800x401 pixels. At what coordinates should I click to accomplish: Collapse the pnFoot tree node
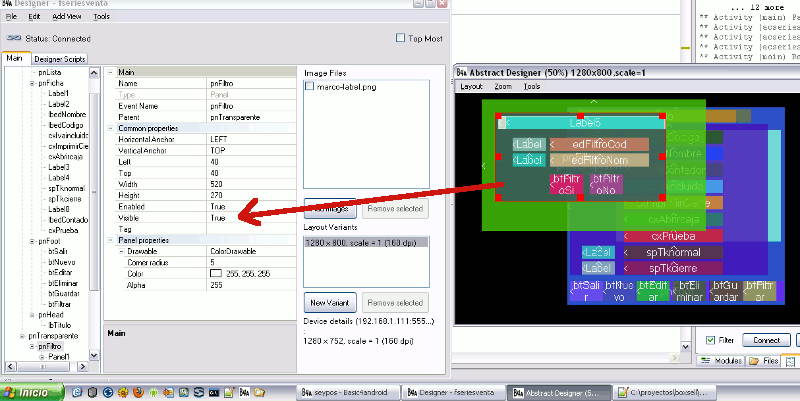pyautogui.click(x=32, y=241)
